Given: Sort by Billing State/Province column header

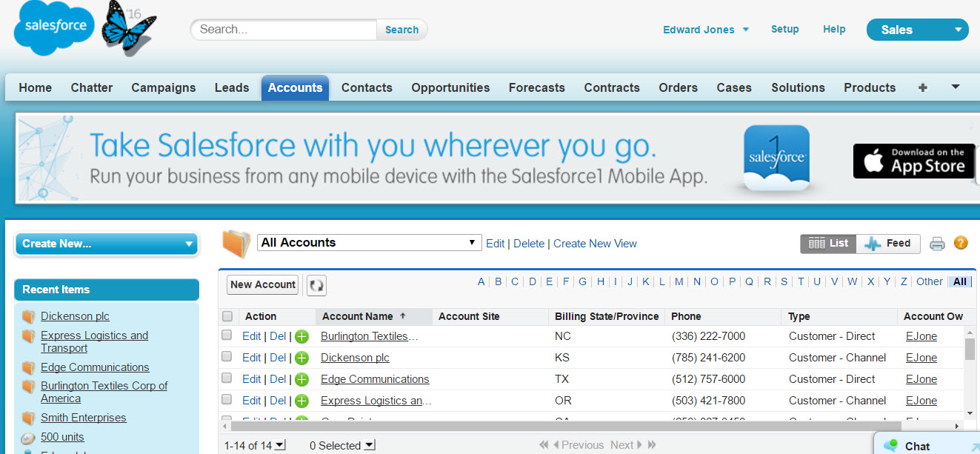Looking at the screenshot, I should click(x=607, y=316).
